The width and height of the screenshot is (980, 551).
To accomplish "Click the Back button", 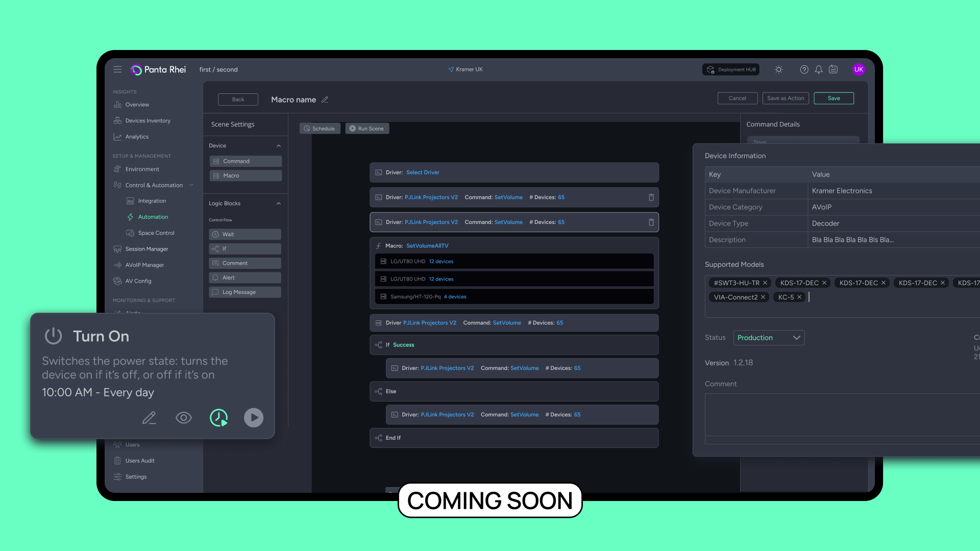I will pyautogui.click(x=238, y=99).
